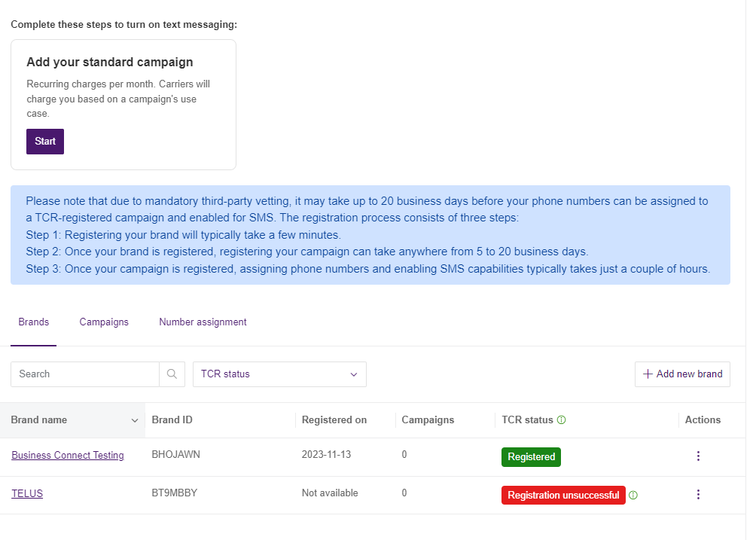Switch to the Campaigns tab

click(104, 322)
